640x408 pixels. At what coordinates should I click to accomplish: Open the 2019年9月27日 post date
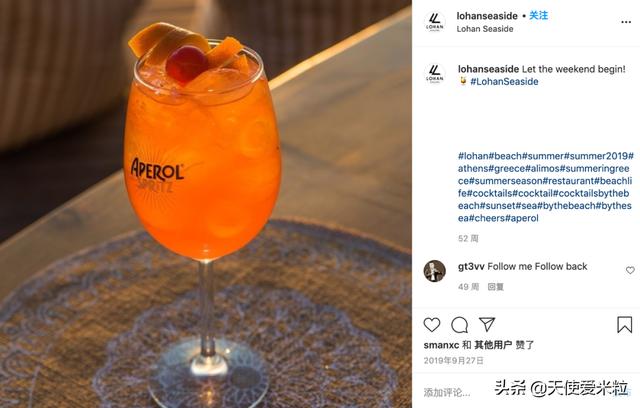[453, 361]
